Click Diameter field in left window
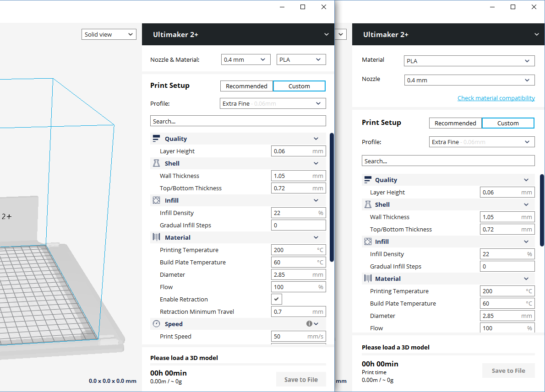 [x=299, y=274]
